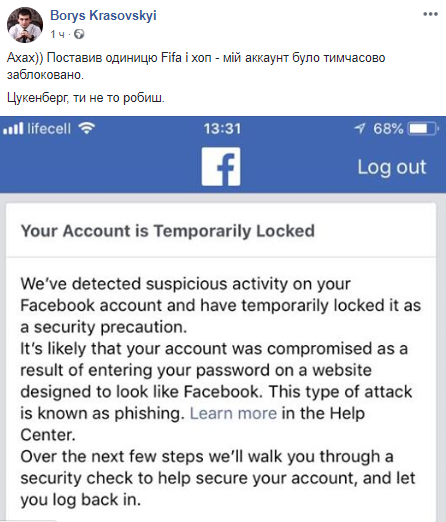Click the suspicious activity paragraph text
Image resolution: width=446 pixels, height=522 pixels.
(220, 305)
